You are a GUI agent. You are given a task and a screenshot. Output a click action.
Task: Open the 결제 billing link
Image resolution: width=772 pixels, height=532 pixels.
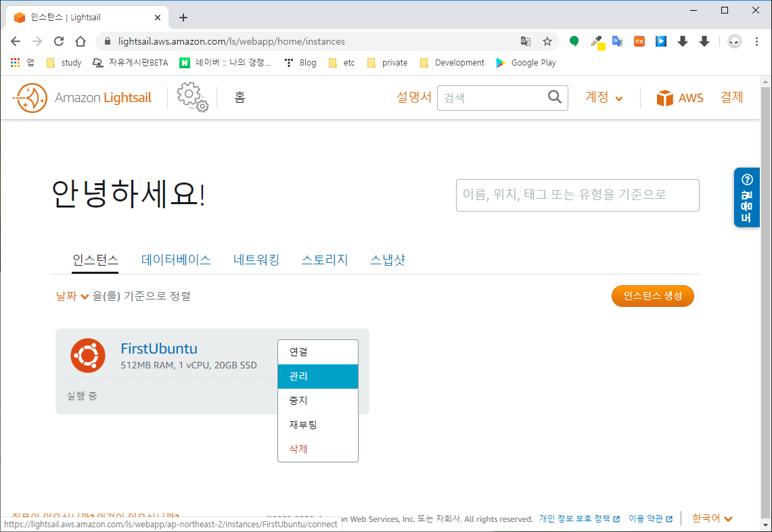coord(731,97)
